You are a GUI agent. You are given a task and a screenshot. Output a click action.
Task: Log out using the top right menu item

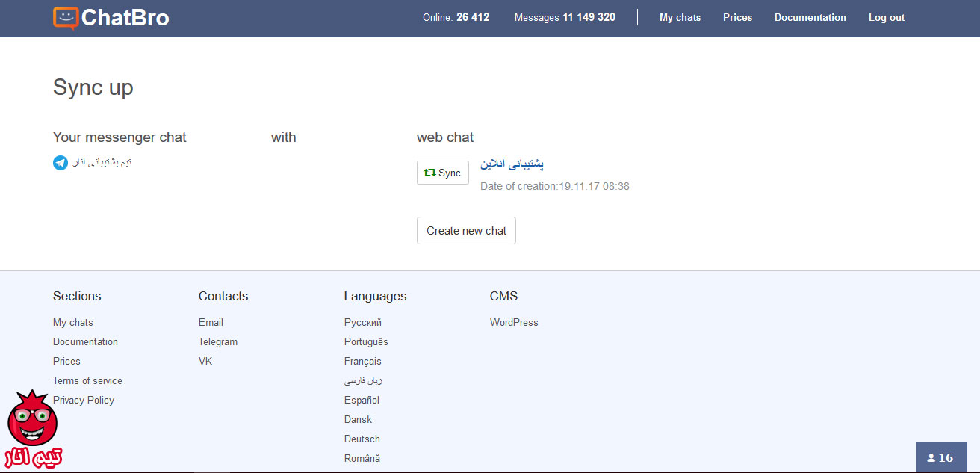887,17
